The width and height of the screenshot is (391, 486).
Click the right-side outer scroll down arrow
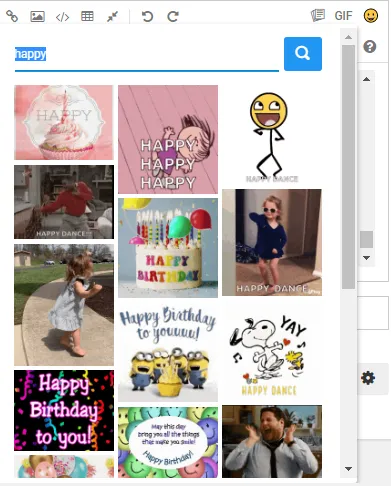tap(366, 258)
